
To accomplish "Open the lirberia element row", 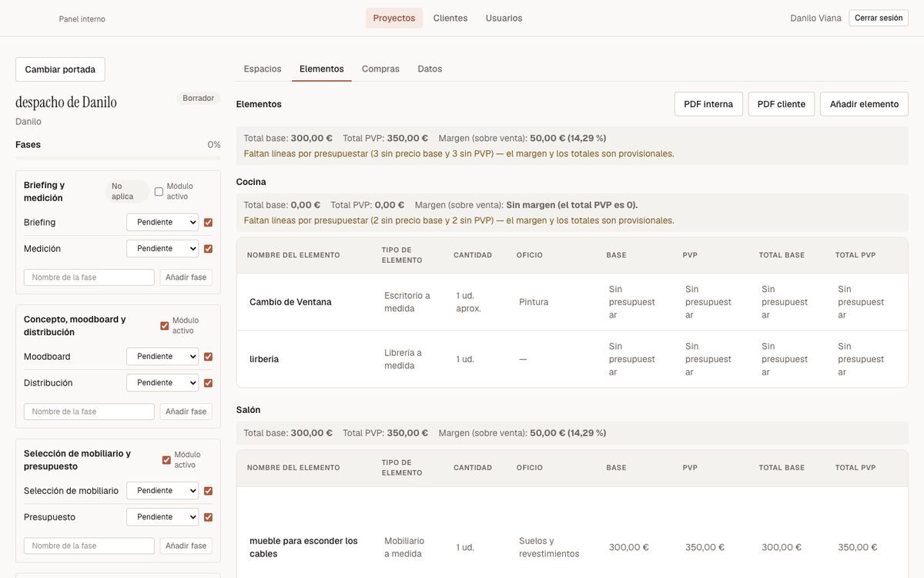I will [572, 359].
